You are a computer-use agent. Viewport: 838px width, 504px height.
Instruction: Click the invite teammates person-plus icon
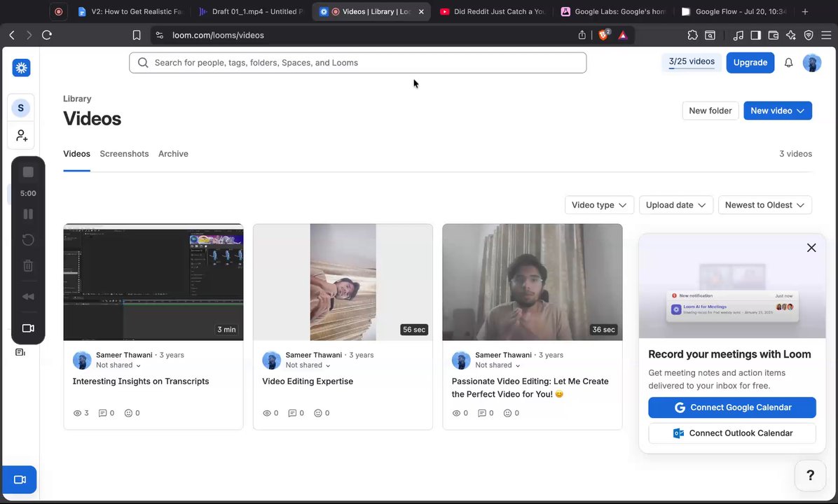[x=22, y=136]
